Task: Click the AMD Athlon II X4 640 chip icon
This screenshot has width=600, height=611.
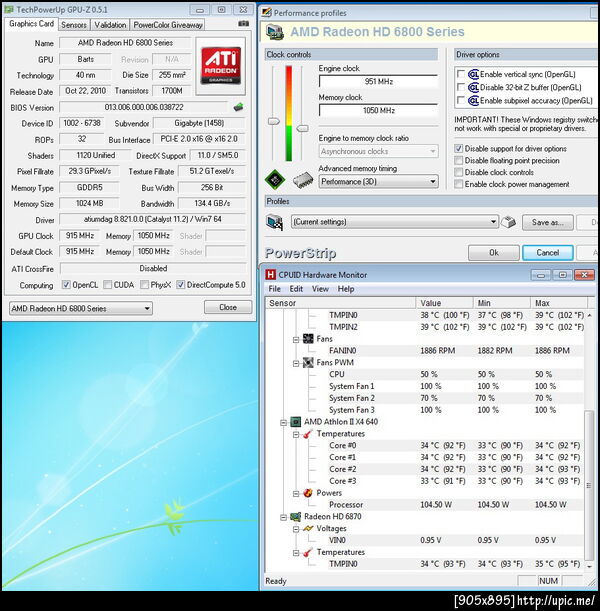Action: pyautogui.click(x=296, y=422)
